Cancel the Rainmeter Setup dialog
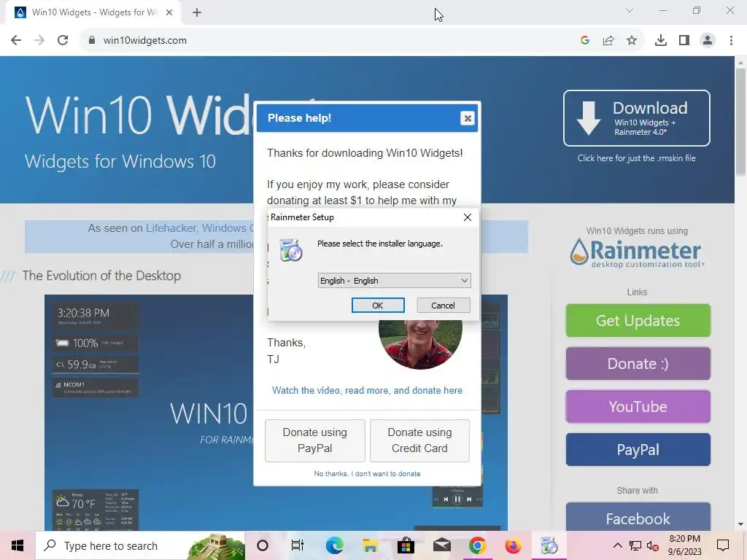This screenshot has width=747, height=560. click(443, 306)
